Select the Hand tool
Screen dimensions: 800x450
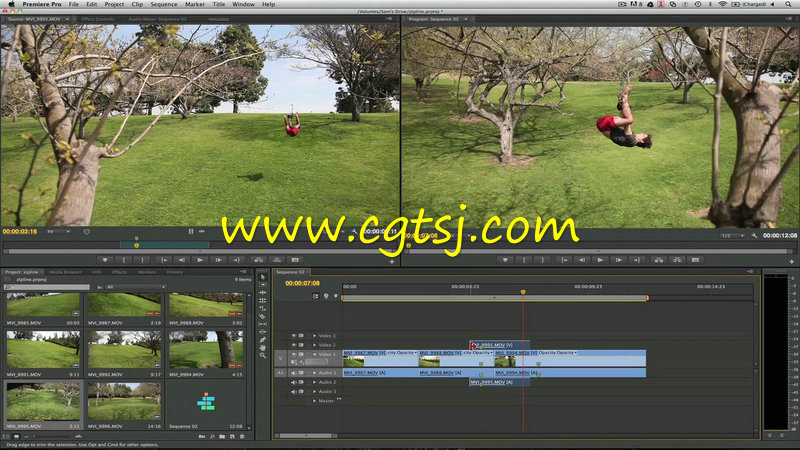pos(263,347)
